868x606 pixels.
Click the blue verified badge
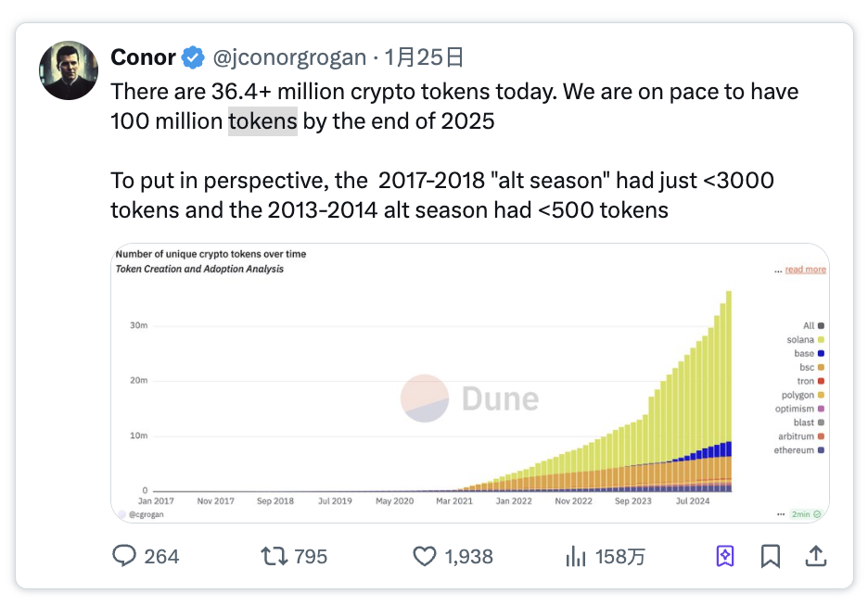coord(193,57)
